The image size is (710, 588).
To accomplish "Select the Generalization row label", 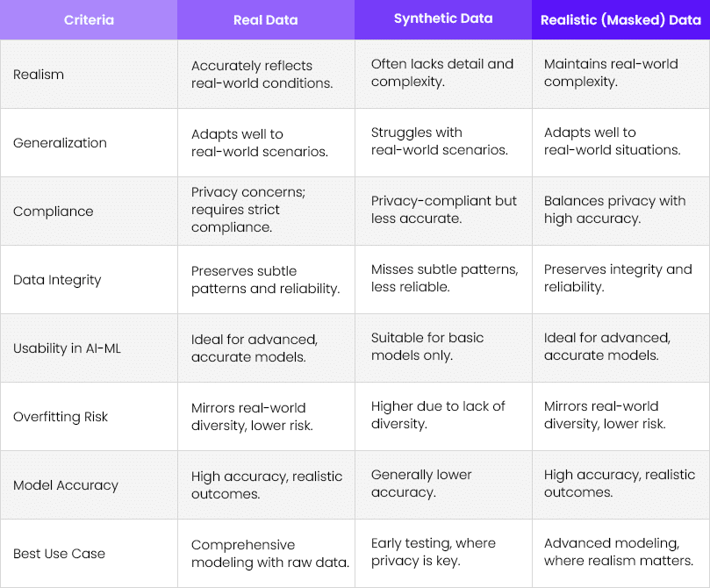I will click(60, 143).
